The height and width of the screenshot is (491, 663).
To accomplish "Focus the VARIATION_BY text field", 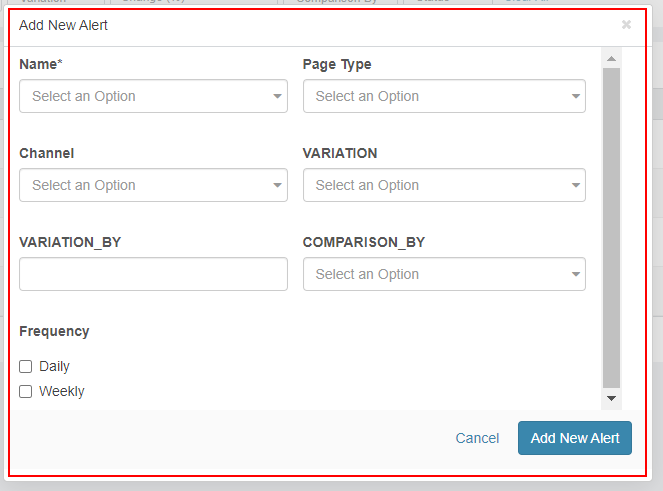I will 153,274.
